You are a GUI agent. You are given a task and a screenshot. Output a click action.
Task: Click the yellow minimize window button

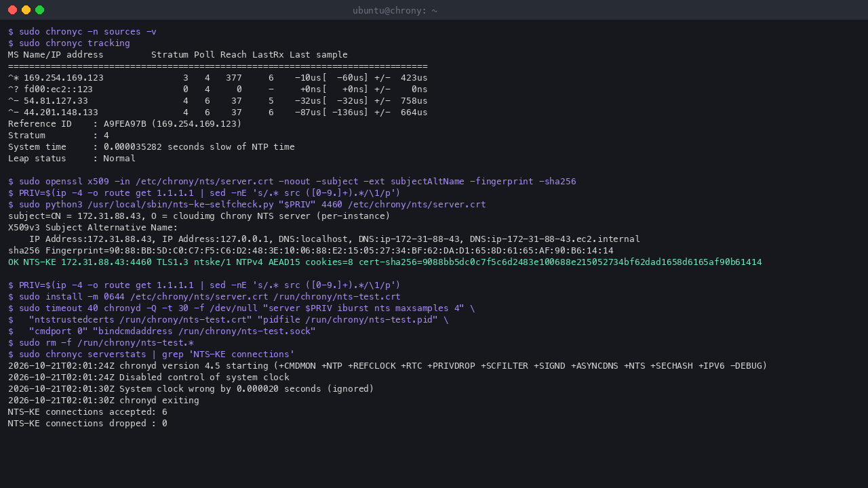[26, 10]
